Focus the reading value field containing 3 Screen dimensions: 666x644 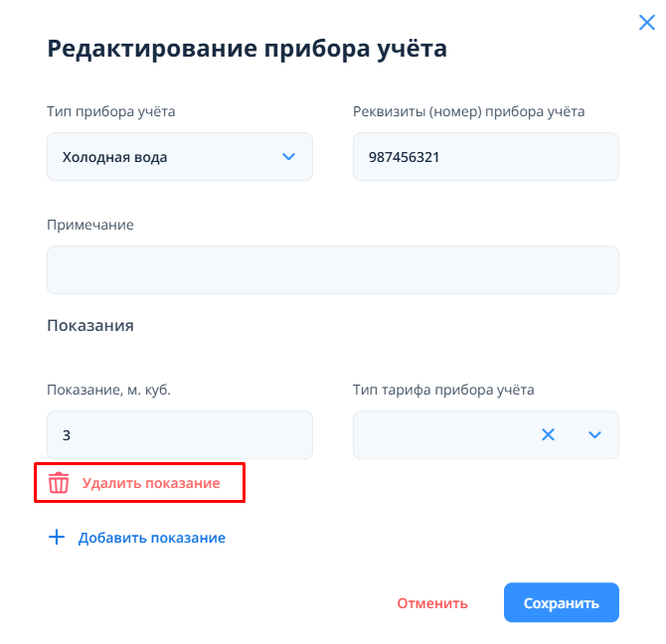[x=179, y=435]
